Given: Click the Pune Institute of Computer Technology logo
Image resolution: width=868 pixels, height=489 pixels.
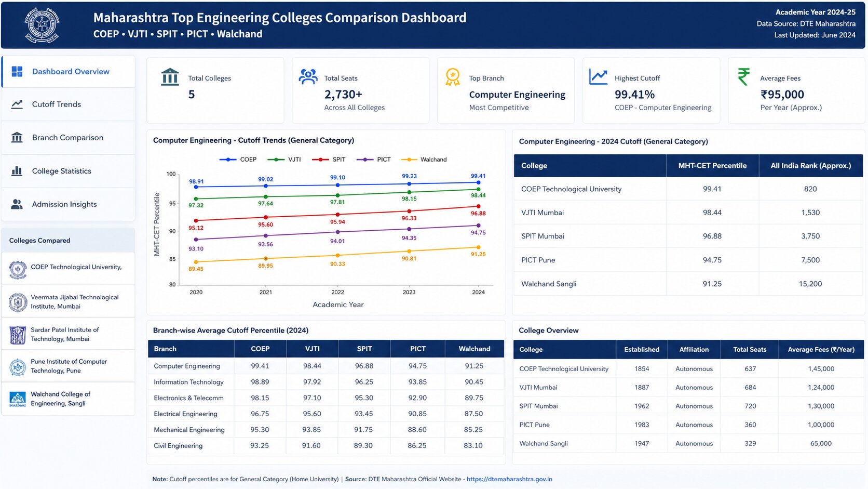Looking at the screenshot, I should click(x=18, y=367).
